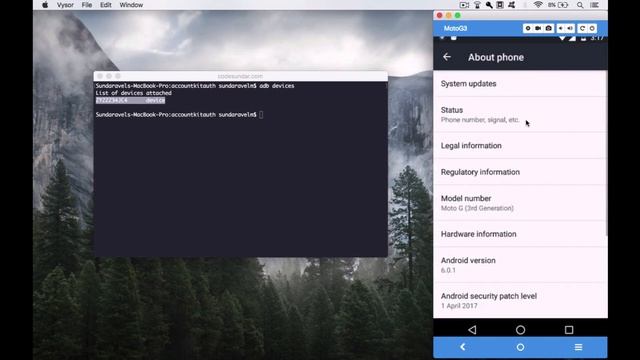Image resolution: width=640 pixels, height=360 pixels.
Task: Tap the Android triangle back navigation button
Action: click(x=472, y=329)
